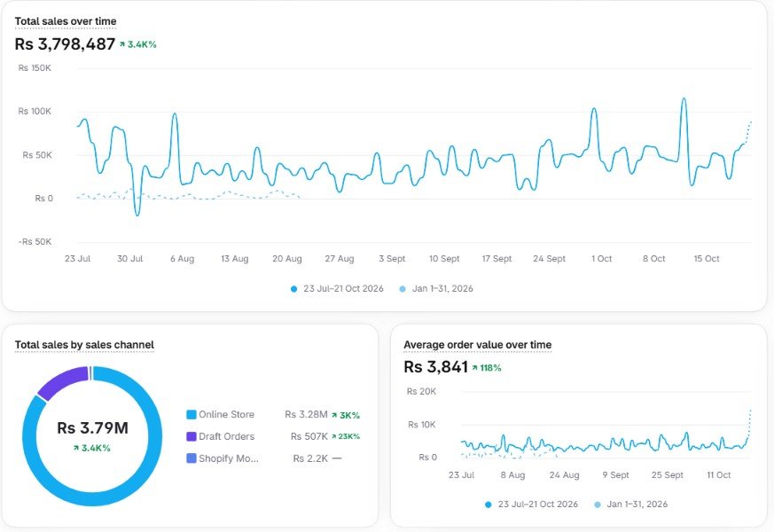
Task: Click the Online Store blue color swatch
Action: tap(191, 415)
